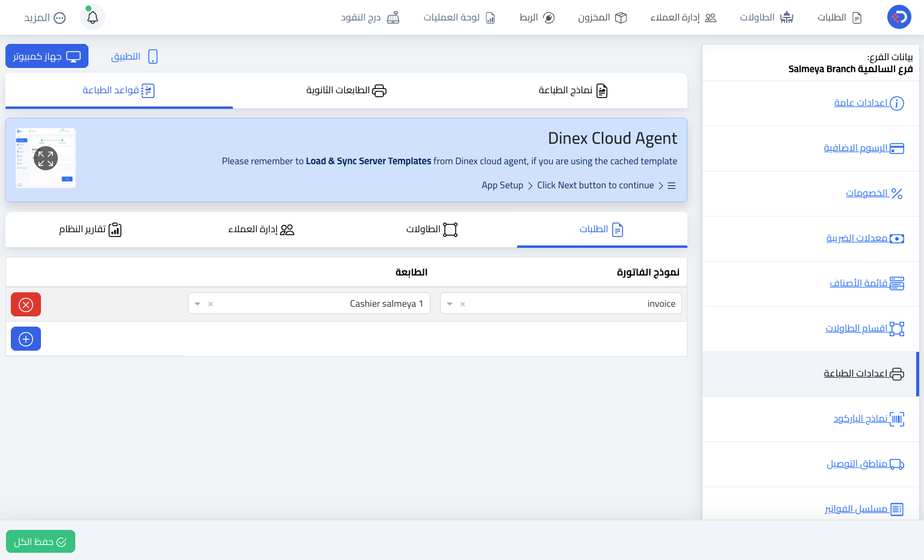Open the notifications bell
924x560 pixels.
coord(93,17)
